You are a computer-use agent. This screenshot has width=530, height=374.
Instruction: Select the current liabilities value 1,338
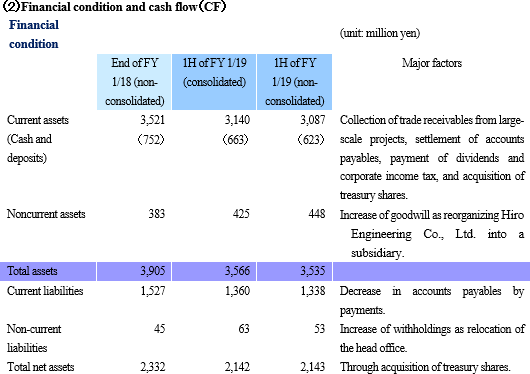click(313, 291)
